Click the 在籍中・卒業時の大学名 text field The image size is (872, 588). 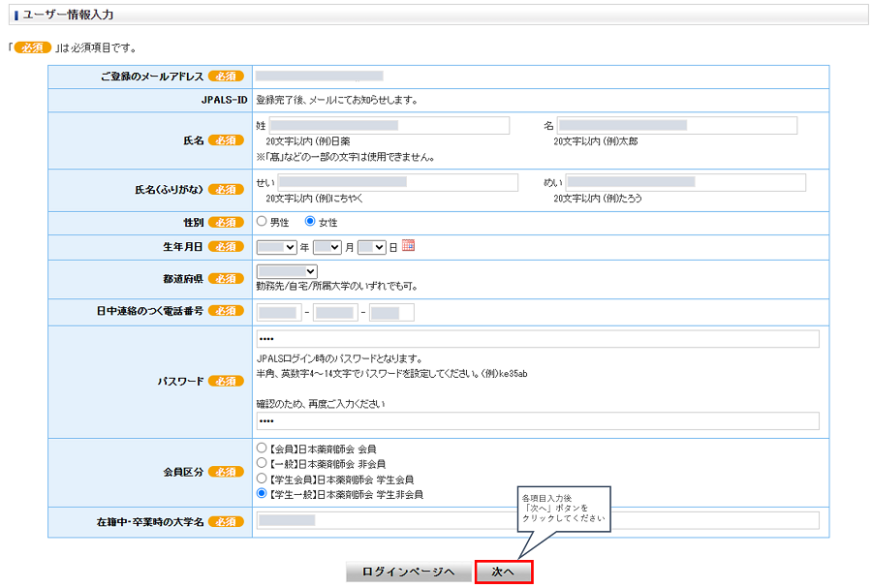[538, 521]
